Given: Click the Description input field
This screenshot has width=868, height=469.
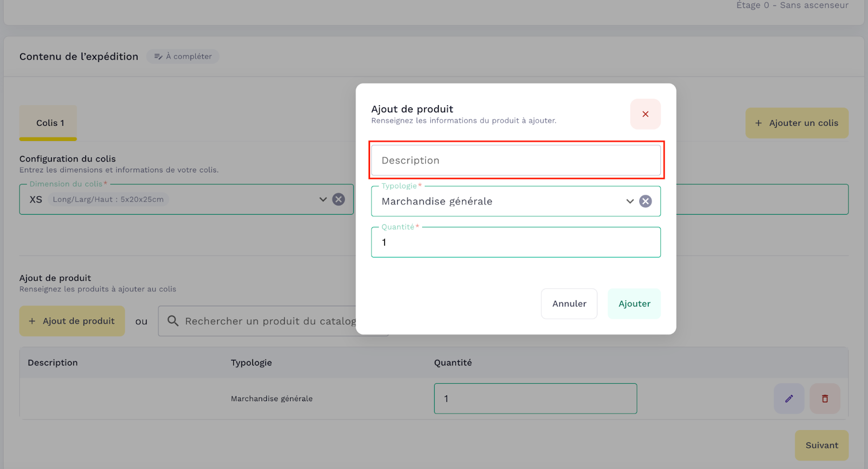Looking at the screenshot, I should click(515, 160).
